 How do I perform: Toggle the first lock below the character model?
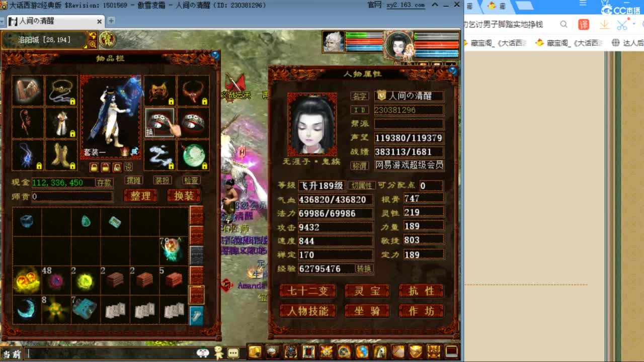tap(94, 167)
